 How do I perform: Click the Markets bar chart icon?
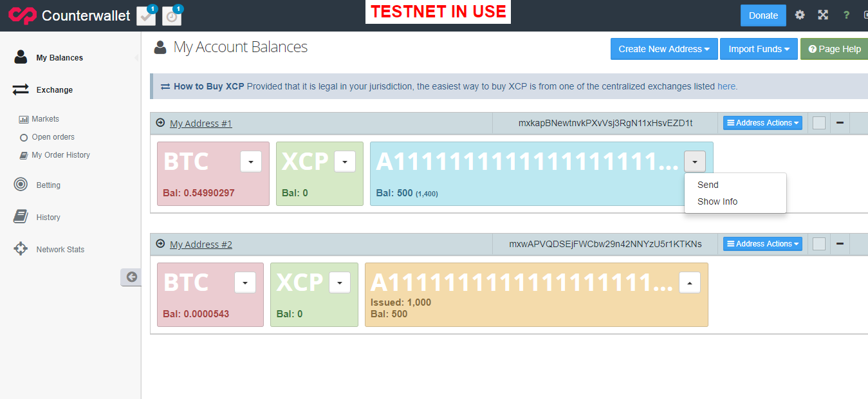pos(24,119)
